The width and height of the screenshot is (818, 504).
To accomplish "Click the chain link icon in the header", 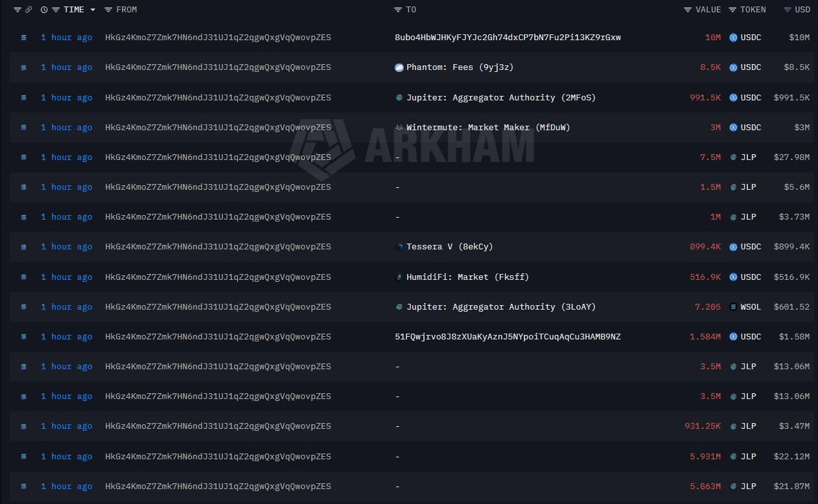I will [29, 10].
